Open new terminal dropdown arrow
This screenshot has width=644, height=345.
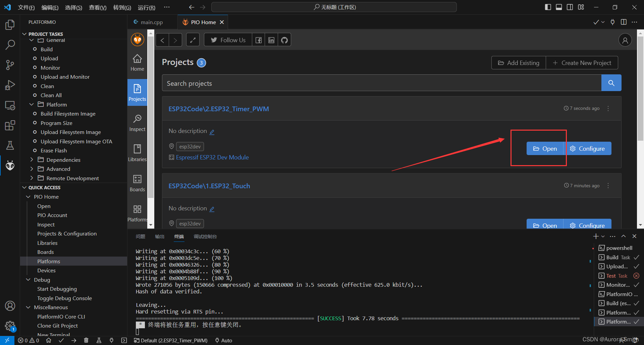coord(603,236)
